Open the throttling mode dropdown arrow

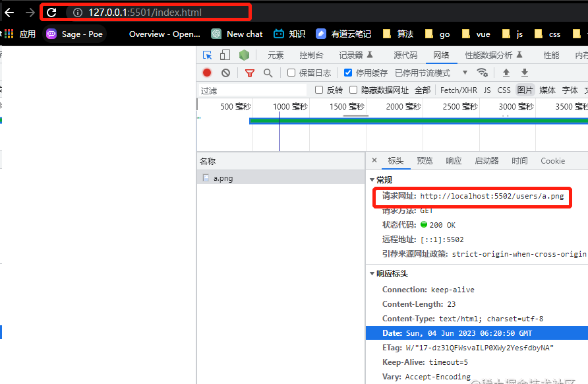coord(465,73)
